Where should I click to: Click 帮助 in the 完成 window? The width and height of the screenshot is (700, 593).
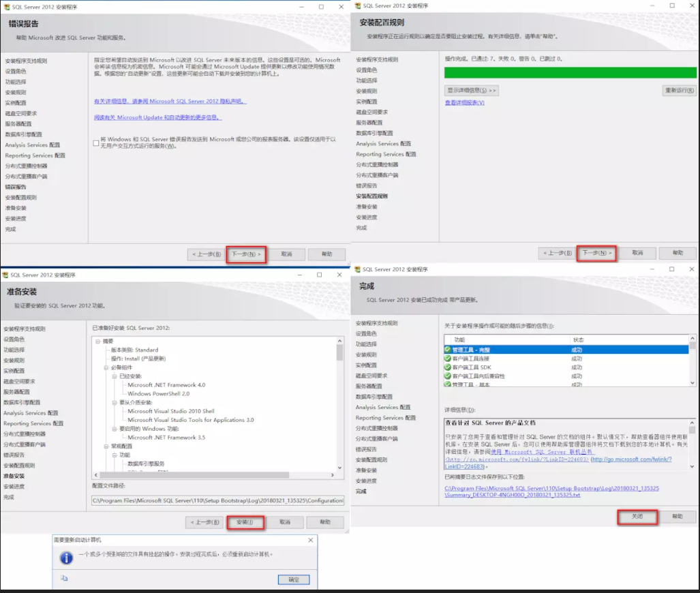[678, 517]
